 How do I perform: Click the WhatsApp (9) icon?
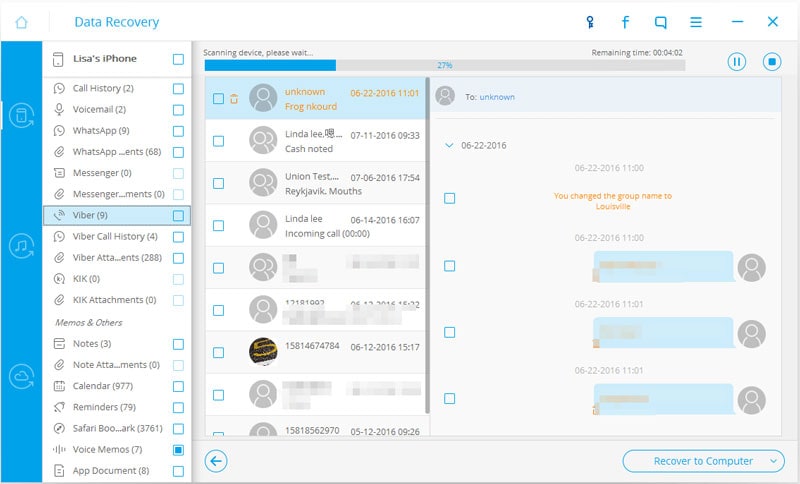pyautogui.click(x=59, y=131)
